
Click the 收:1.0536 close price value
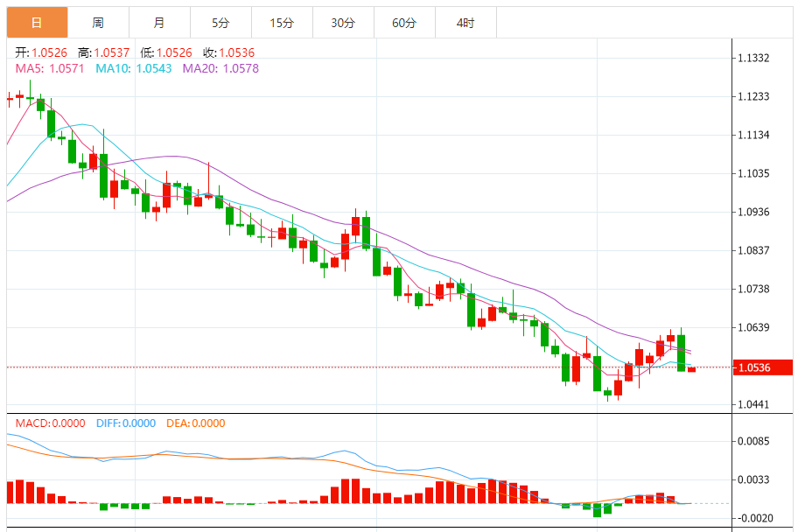pyautogui.click(x=229, y=52)
